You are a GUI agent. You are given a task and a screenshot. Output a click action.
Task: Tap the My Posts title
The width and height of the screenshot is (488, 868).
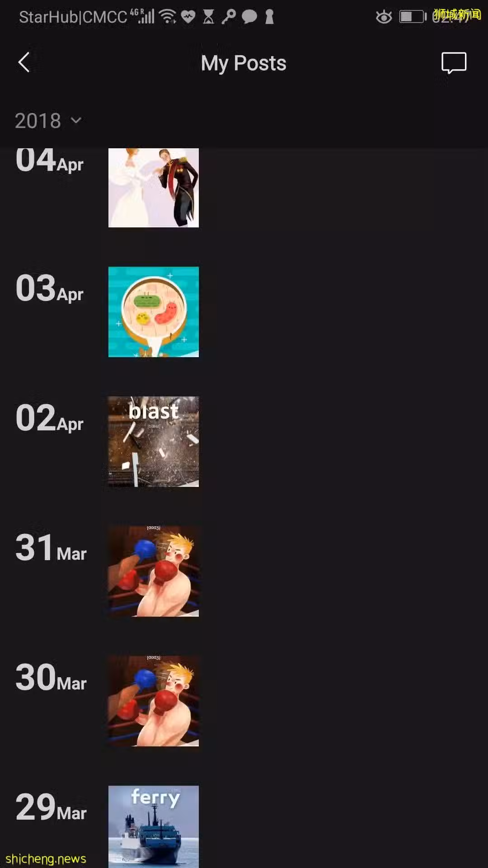(244, 63)
